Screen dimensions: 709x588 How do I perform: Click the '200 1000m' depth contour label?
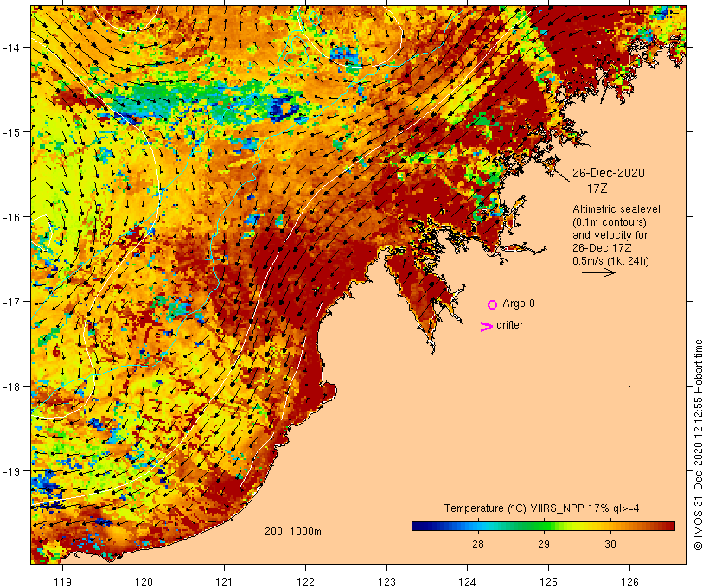(293, 532)
